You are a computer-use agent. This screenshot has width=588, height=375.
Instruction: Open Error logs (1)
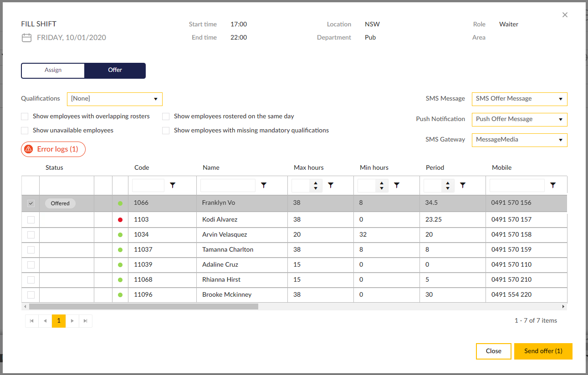point(53,149)
